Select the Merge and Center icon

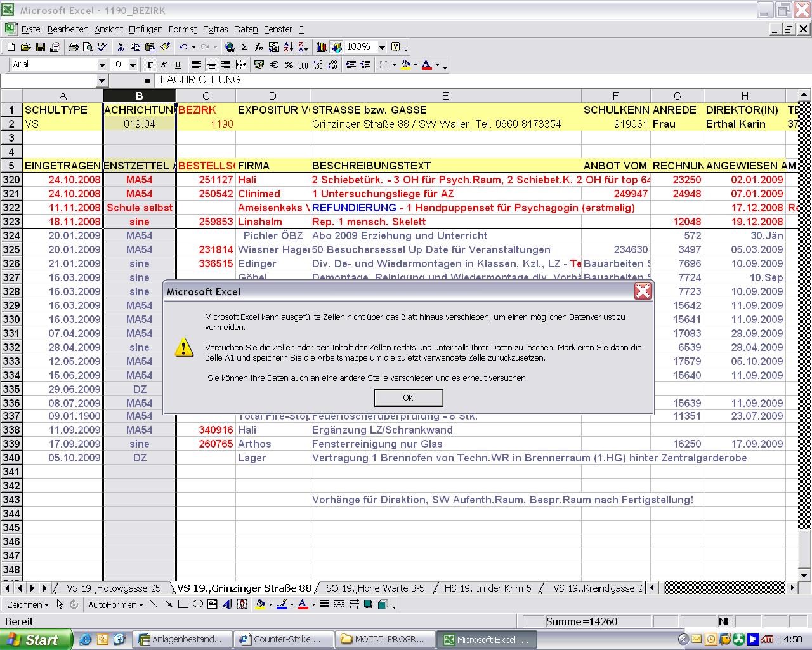click(241, 65)
